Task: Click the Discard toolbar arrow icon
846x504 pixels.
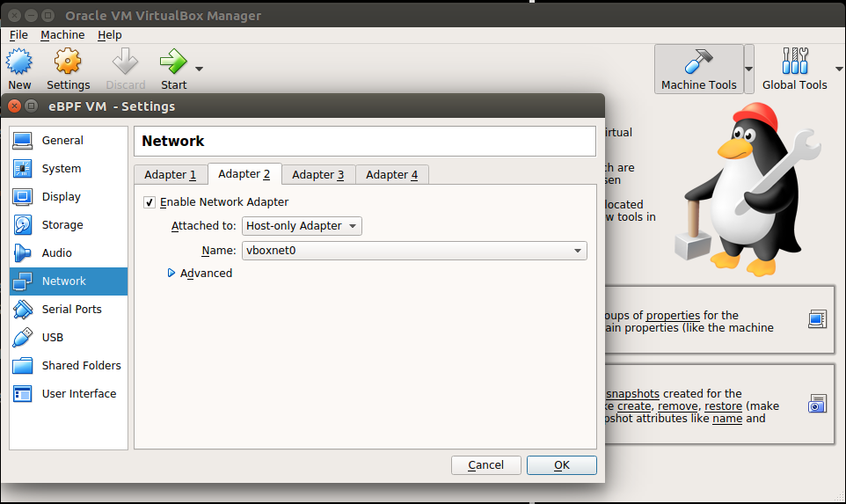Action: click(x=125, y=62)
